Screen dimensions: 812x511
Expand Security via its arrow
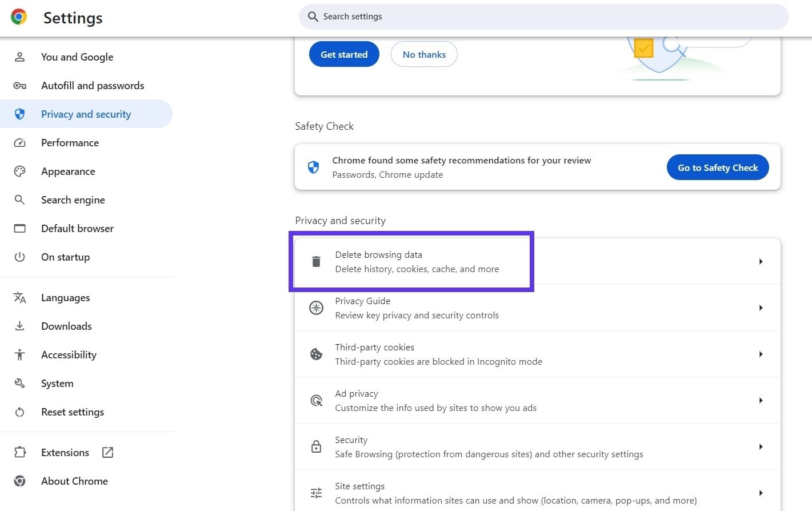pyautogui.click(x=761, y=446)
